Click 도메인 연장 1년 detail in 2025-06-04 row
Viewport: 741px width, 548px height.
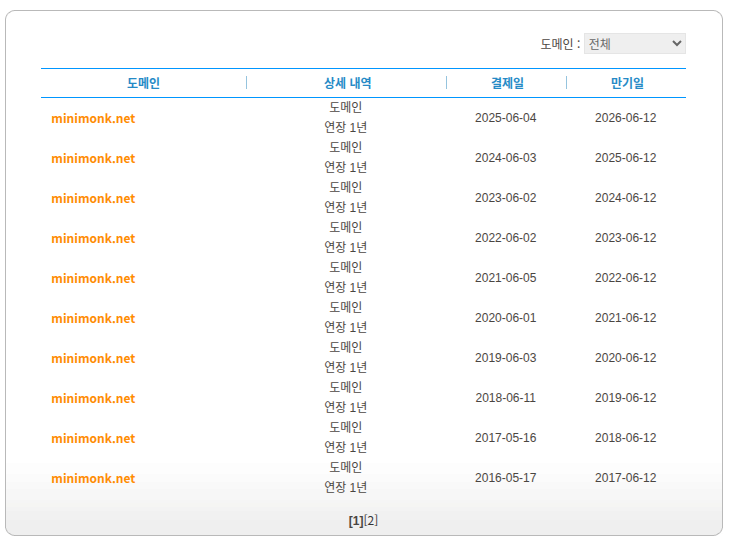(345, 117)
